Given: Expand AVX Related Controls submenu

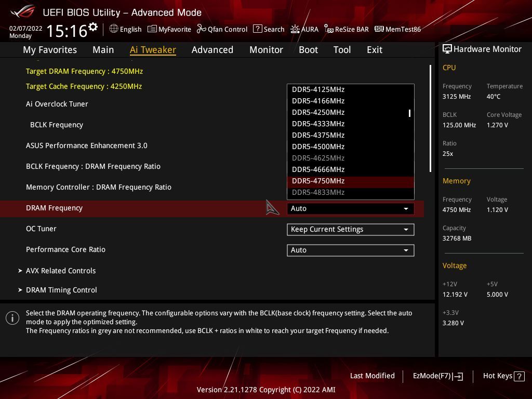Looking at the screenshot, I should [x=61, y=271].
